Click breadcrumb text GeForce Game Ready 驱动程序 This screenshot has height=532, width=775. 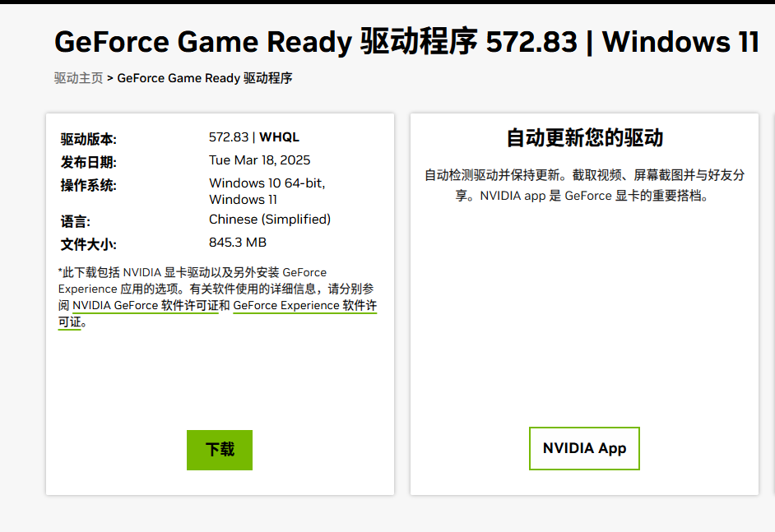[x=205, y=78]
